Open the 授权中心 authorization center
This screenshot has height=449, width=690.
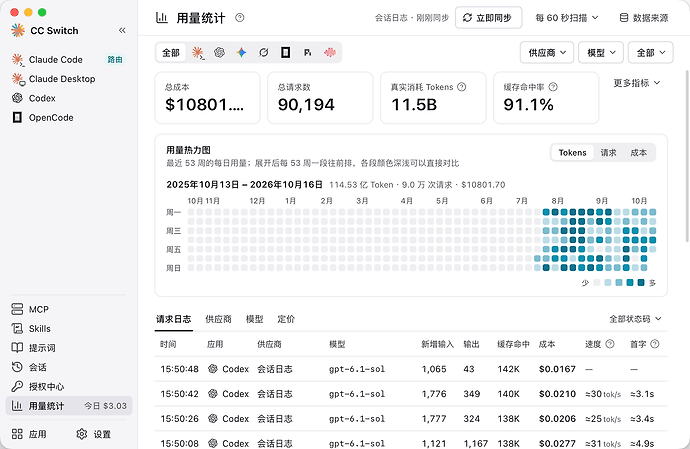(x=69, y=386)
